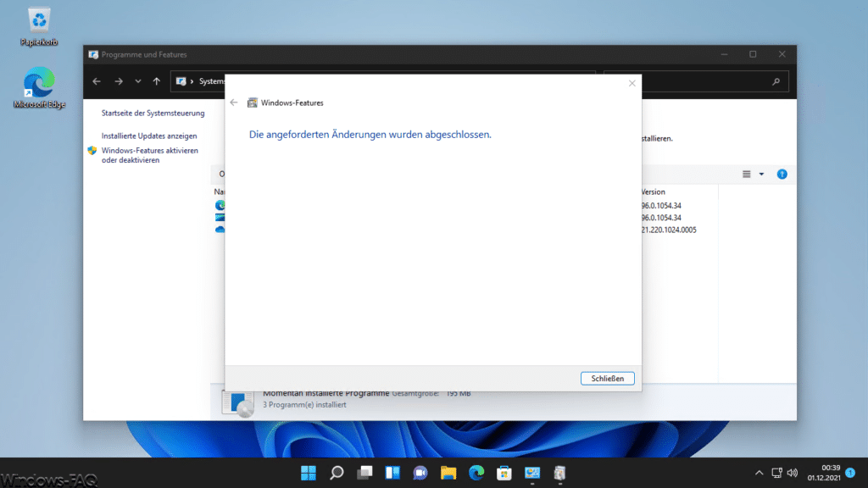The width and height of the screenshot is (868, 488).
Task: Maximize Programme und Features window
Action: (753, 54)
